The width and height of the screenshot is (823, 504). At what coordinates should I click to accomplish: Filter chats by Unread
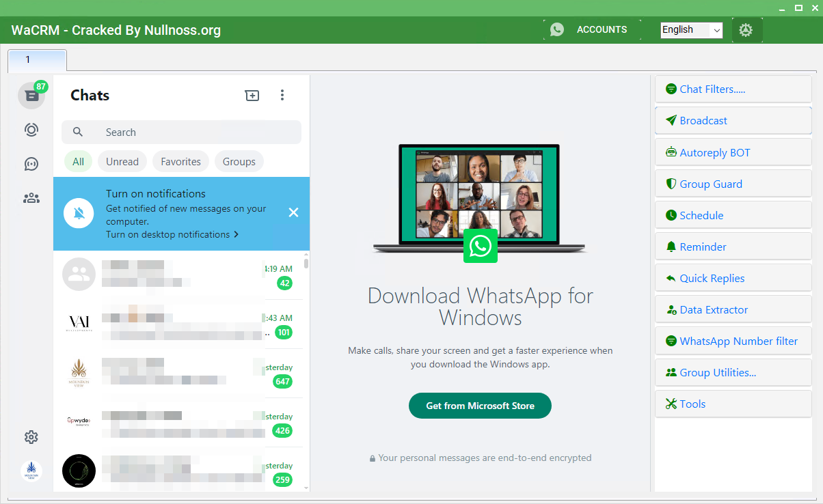pyautogui.click(x=122, y=162)
